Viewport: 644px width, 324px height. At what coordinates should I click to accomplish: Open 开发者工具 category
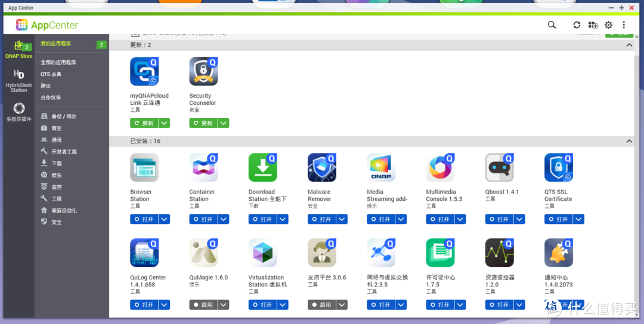click(x=58, y=152)
